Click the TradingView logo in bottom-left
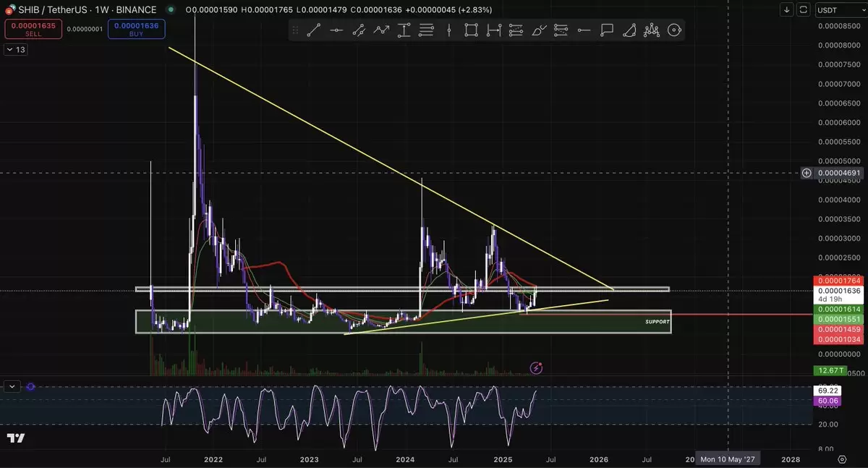Image resolution: width=868 pixels, height=468 pixels. tap(16, 438)
